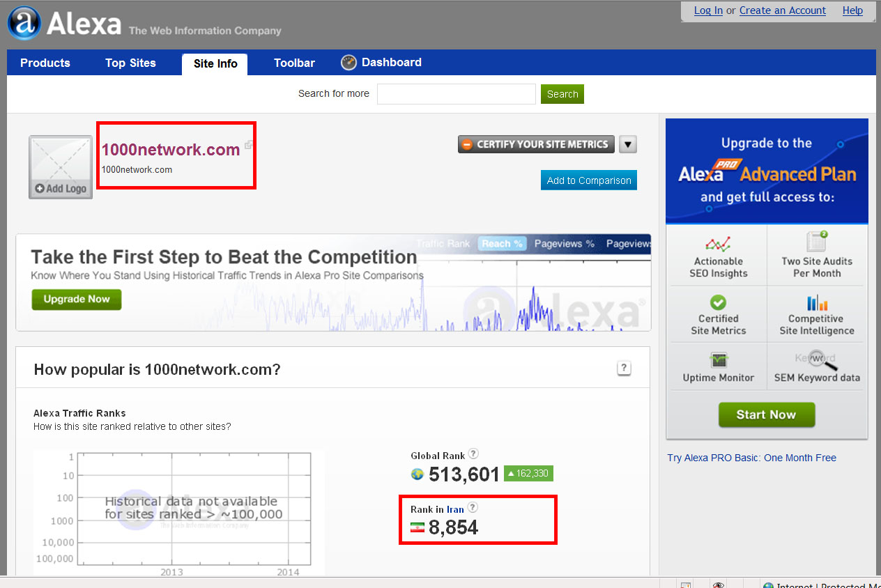Screen dimensions: 881x588
Task: Click the How popular is 1000network.com heading
Action: coord(157,369)
